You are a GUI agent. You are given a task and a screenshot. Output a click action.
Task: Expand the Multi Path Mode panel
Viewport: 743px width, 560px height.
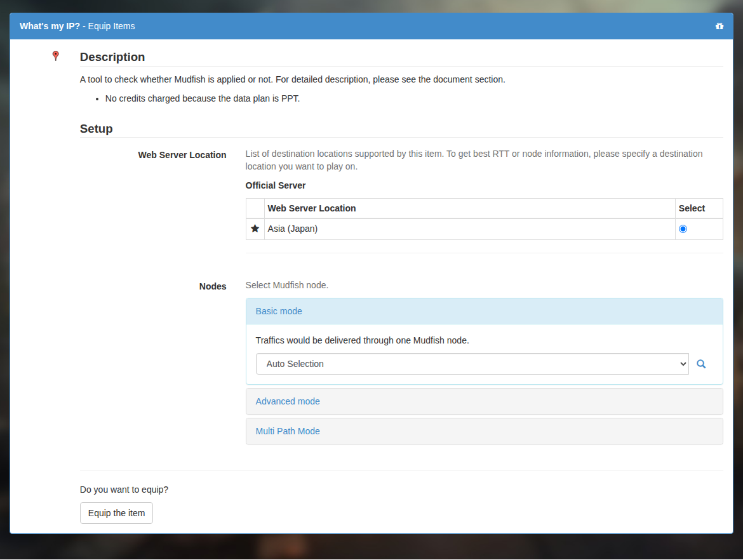click(x=288, y=431)
